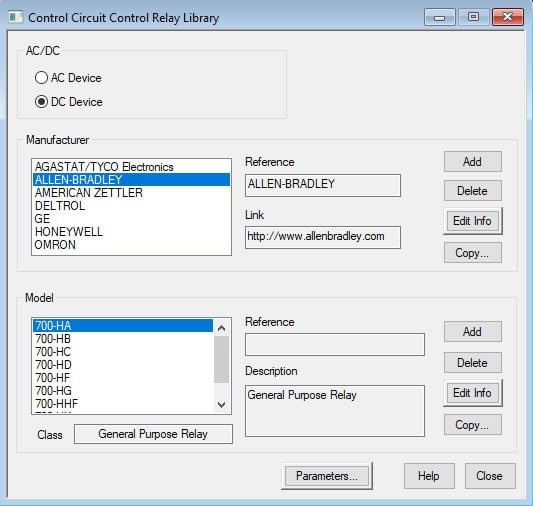Click the Class General Purpose Relay field
The height and width of the screenshot is (506, 533).
point(153,434)
